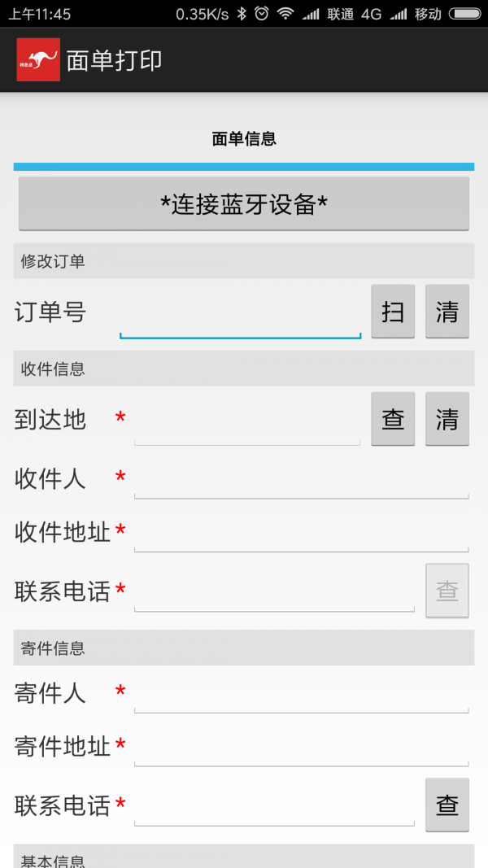Image resolution: width=488 pixels, height=868 pixels.
Task: Tap the battery icon in the status bar
Action: pyautogui.click(x=465, y=13)
